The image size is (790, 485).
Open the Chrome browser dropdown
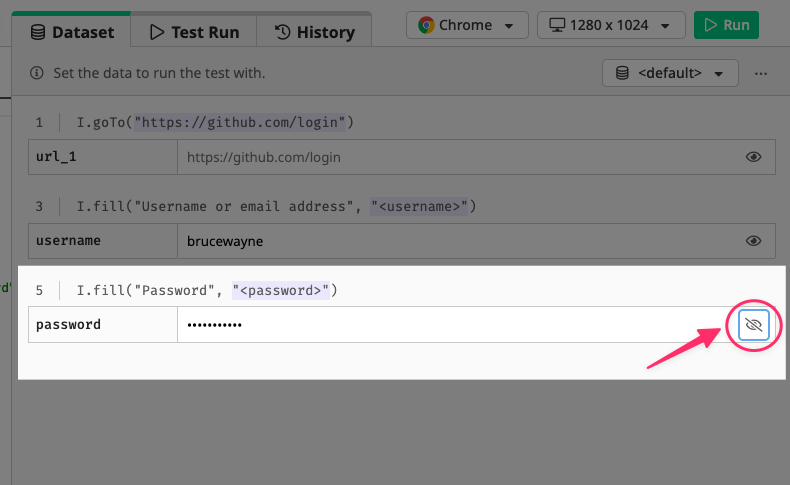click(x=467, y=25)
